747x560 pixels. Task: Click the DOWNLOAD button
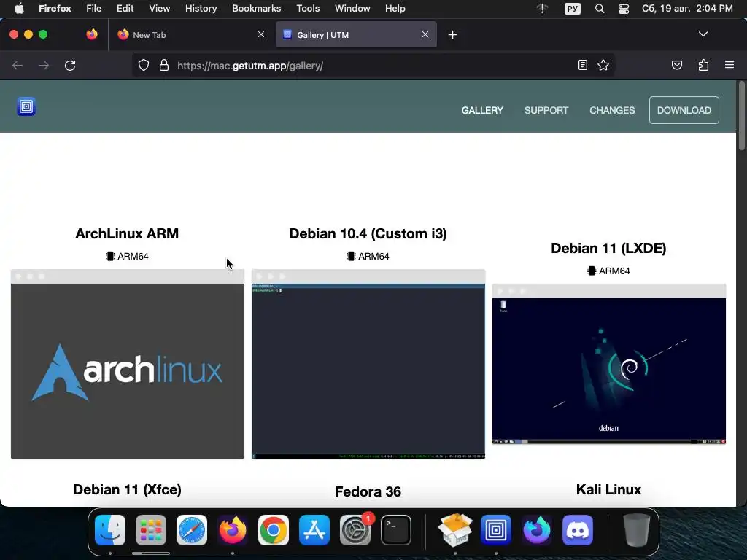tap(684, 110)
